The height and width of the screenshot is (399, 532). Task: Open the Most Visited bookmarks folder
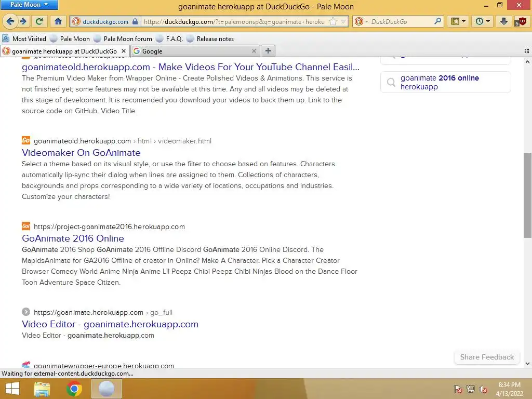pyautogui.click(x=24, y=38)
